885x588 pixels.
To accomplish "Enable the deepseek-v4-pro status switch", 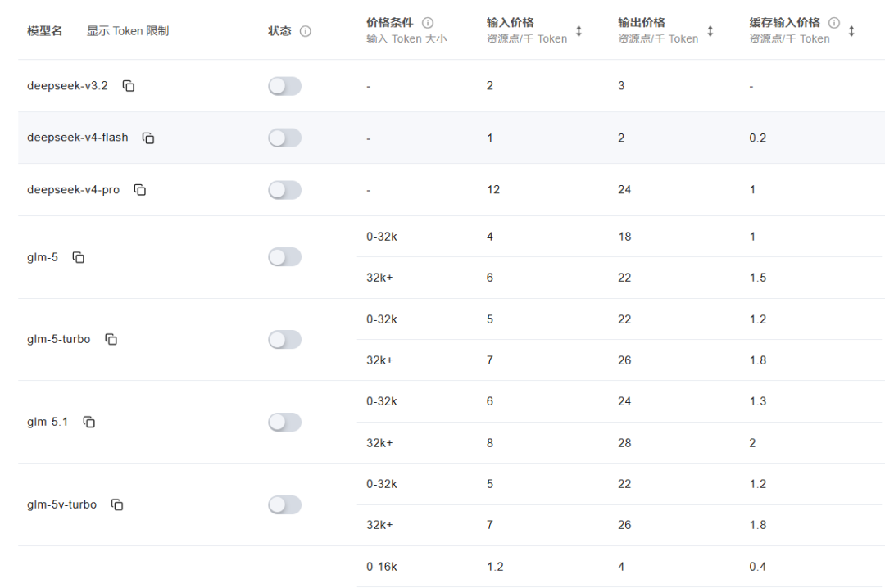I will tap(285, 190).
